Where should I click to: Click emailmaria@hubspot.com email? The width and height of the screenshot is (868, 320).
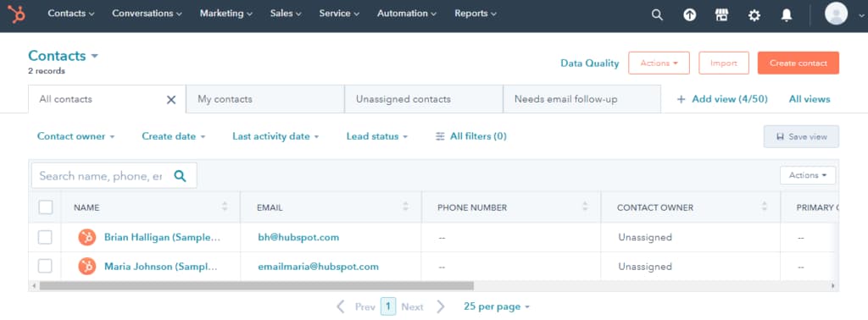(319, 267)
